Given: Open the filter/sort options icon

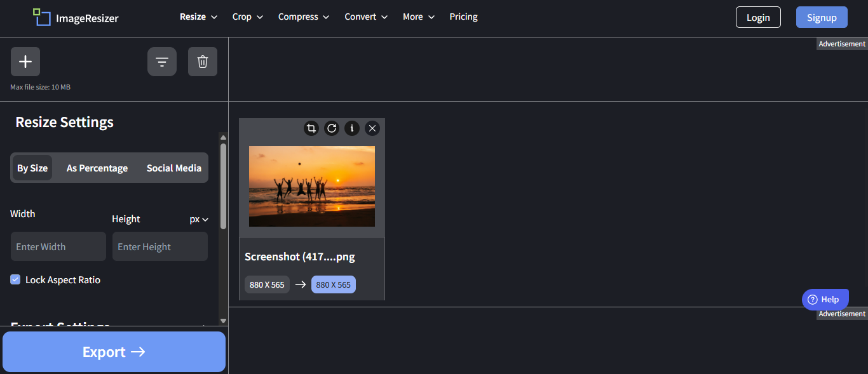Looking at the screenshot, I should click(x=162, y=61).
